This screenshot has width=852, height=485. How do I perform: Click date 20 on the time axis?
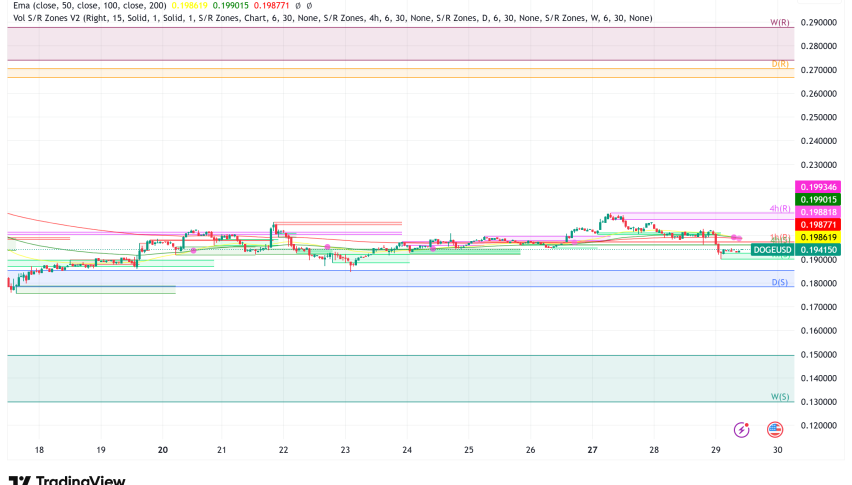pos(162,451)
